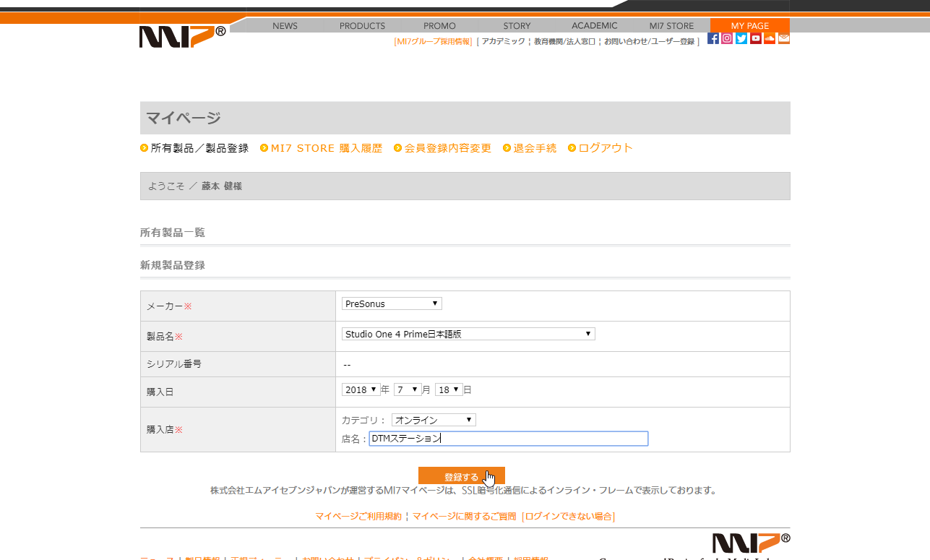Click the MI7 logo in the footer

click(751, 543)
